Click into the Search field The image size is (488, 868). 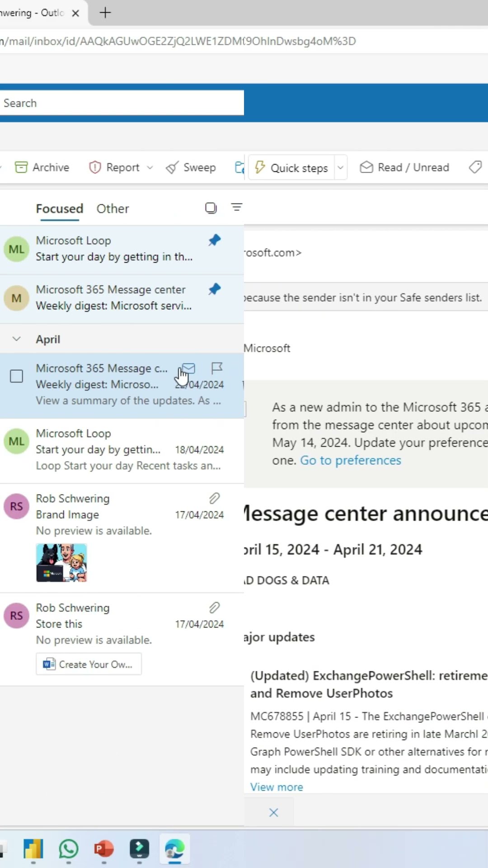pos(122,103)
